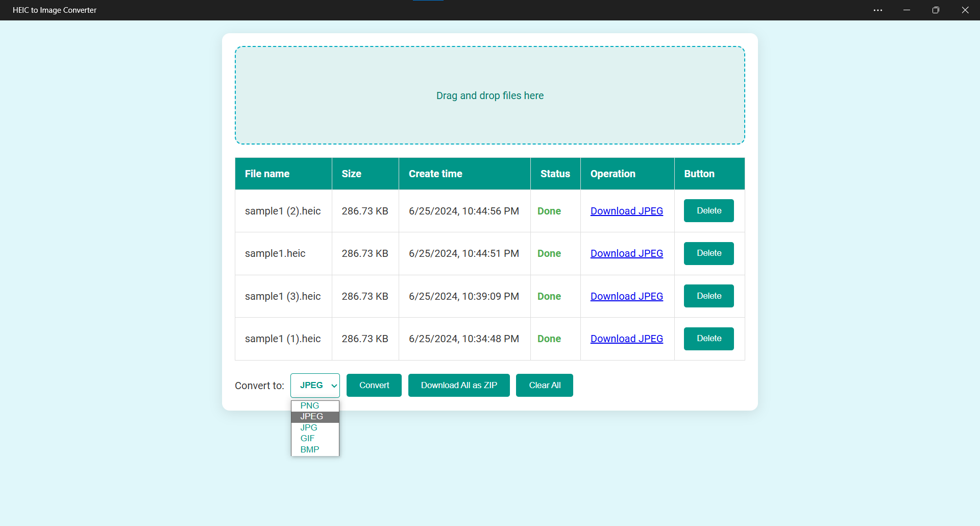The width and height of the screenshot is (980, 526).
Task: Download all files as ZIP
Action: coord(459,386)
